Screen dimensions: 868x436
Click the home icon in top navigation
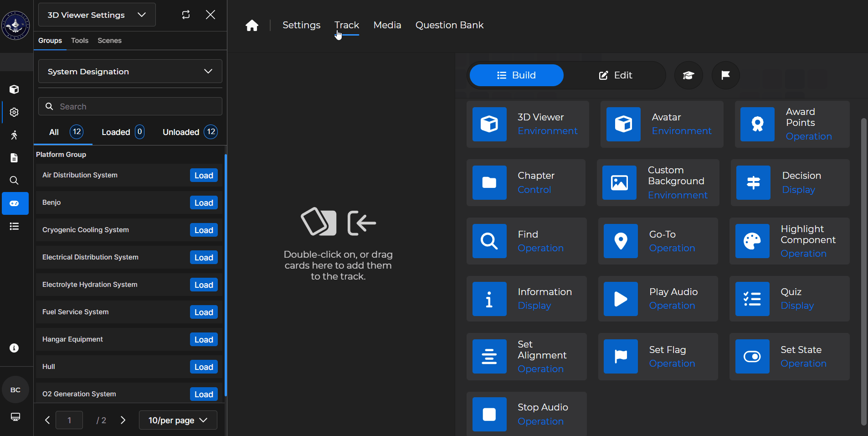252,25
